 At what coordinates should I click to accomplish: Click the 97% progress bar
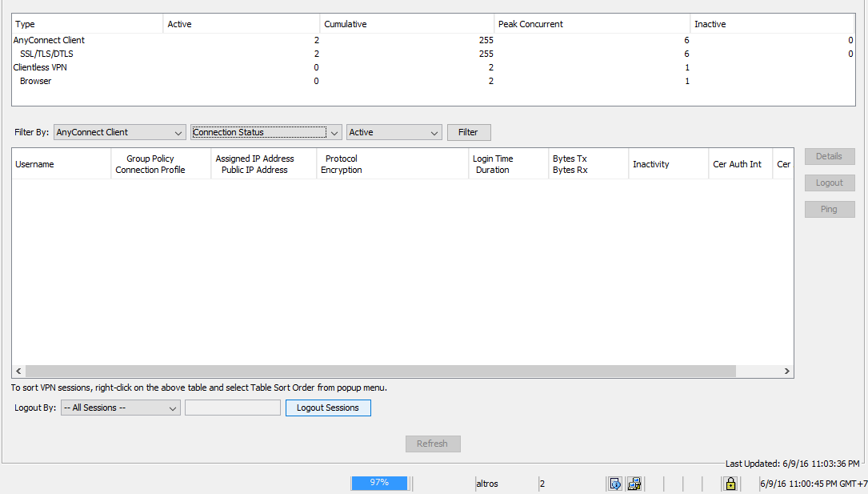(x=379, y=483)
